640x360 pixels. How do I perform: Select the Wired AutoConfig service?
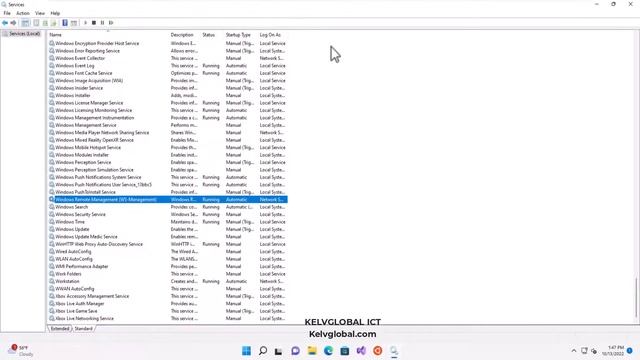(168, 251)
